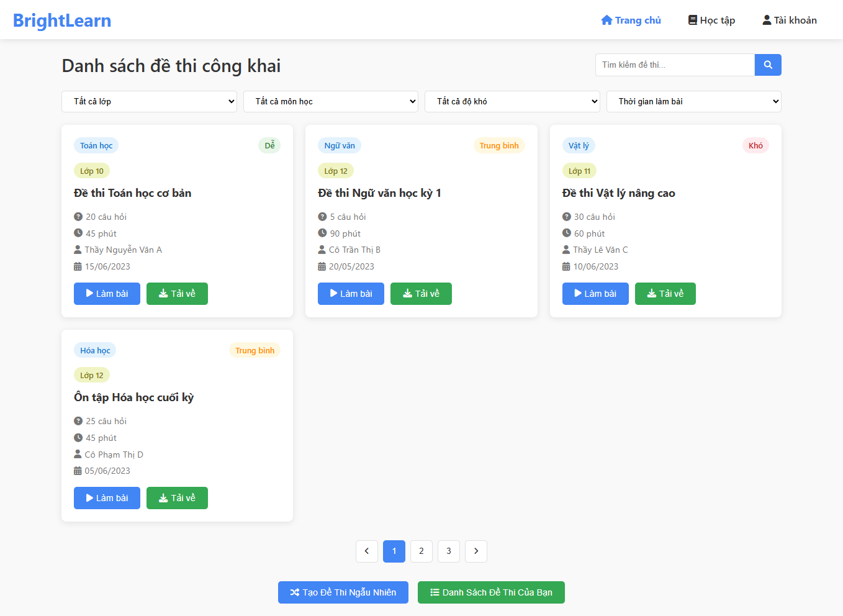Click Làm bài for Đề thi Ngữ văn học kỳ 1
This screenshot has height=616, width=843.
coord(351,294)
